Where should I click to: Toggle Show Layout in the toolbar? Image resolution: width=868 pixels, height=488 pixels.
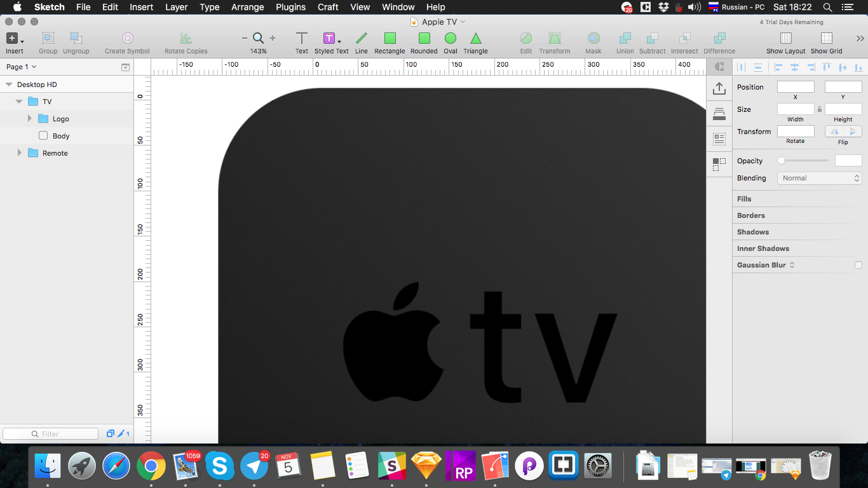point(786,39)
